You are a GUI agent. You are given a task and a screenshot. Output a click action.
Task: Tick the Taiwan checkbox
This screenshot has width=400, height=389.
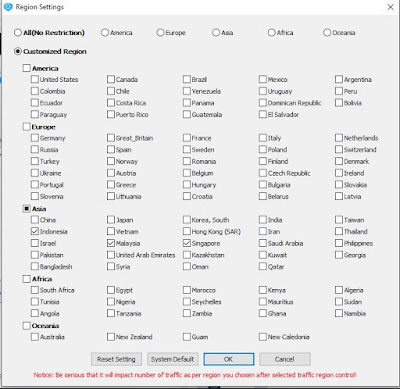click(339, 220)
